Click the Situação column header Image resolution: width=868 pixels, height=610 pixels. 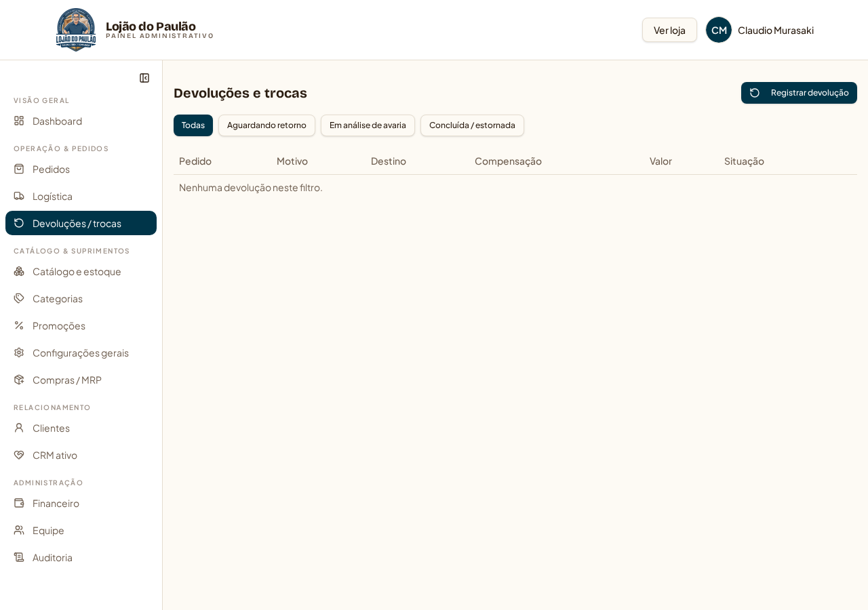(744, 161)
